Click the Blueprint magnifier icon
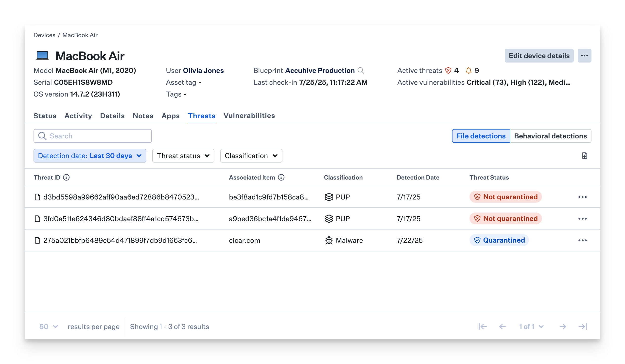The height and width of the screenshot is (364, 625). pos(361,71)
